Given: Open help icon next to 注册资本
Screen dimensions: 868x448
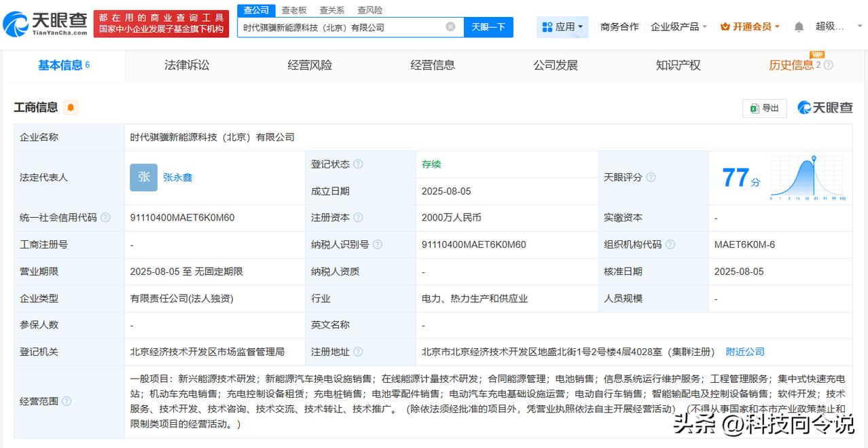Looking at the screenshot, I should [x=358, y=218].
